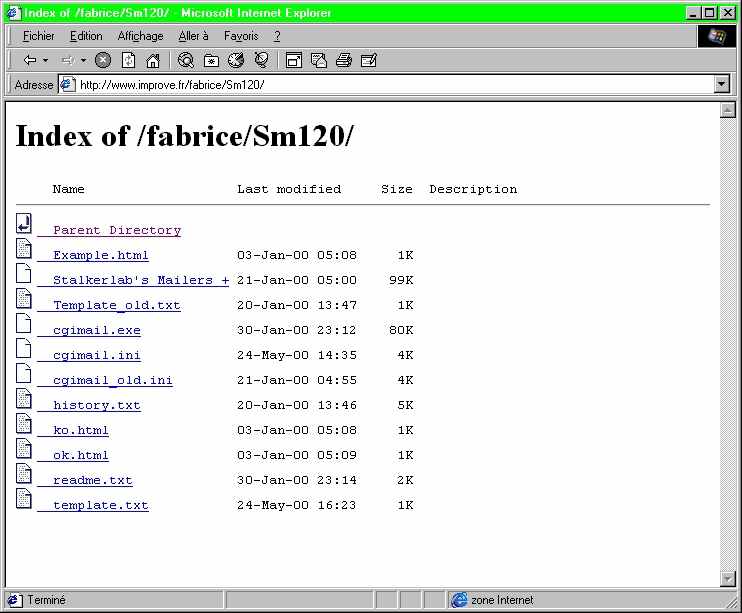This screenshot has height=613, width=742.
Task: Download the cgimail.exe link
Action: [x=97, y=330]
